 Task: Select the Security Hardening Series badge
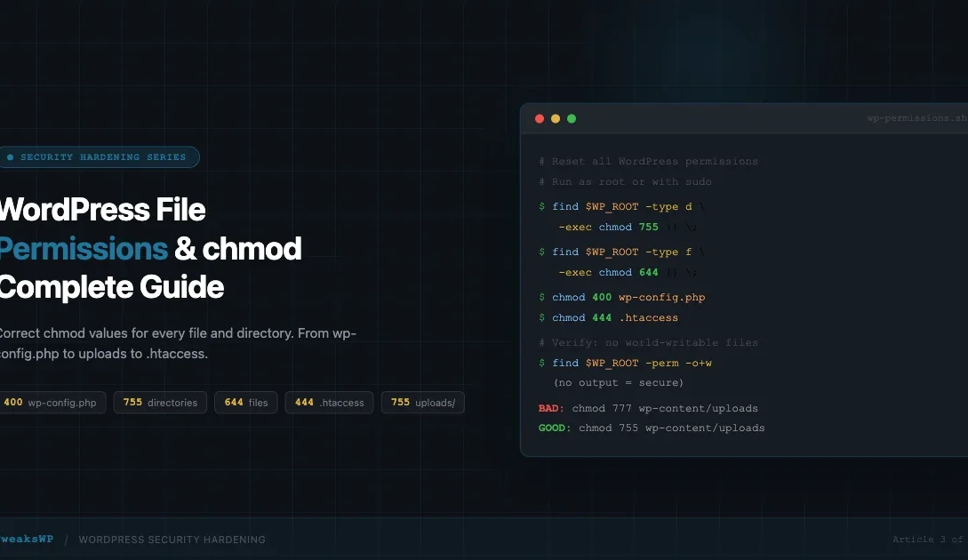click(99, 157)
